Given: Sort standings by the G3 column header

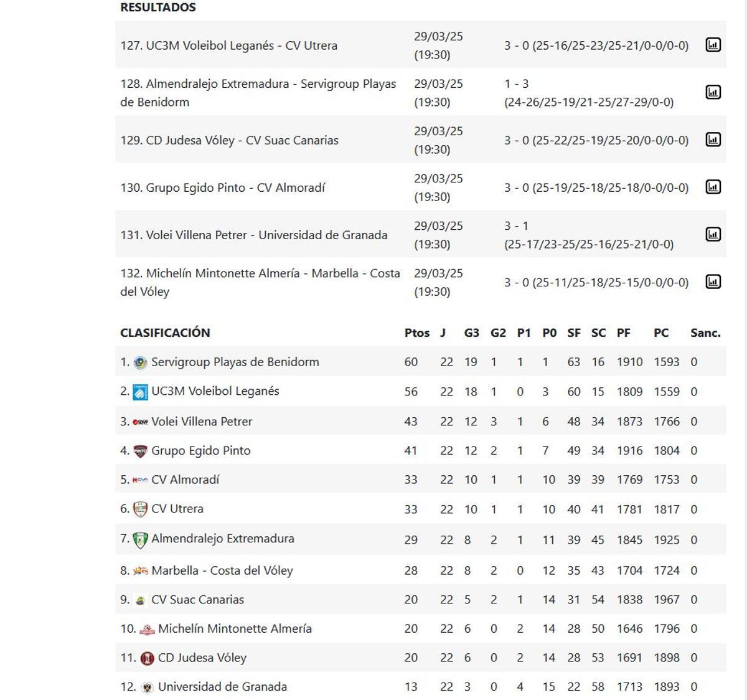Looking at the screenshot, I should [470, 333].
